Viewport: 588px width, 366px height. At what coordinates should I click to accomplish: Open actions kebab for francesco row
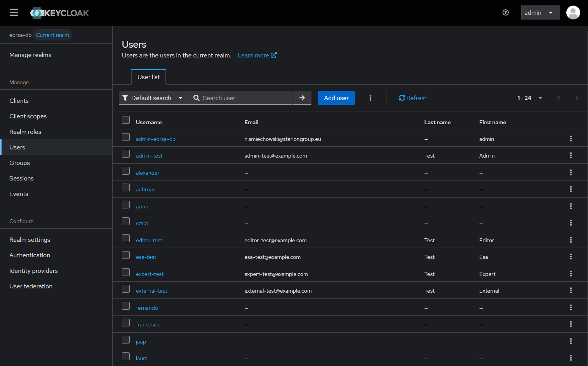571,324
